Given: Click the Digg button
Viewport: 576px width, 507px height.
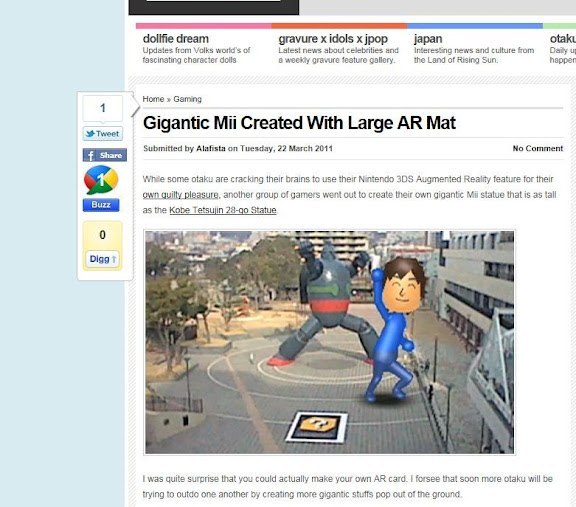Looking at the screenshot, I should 102,259.
